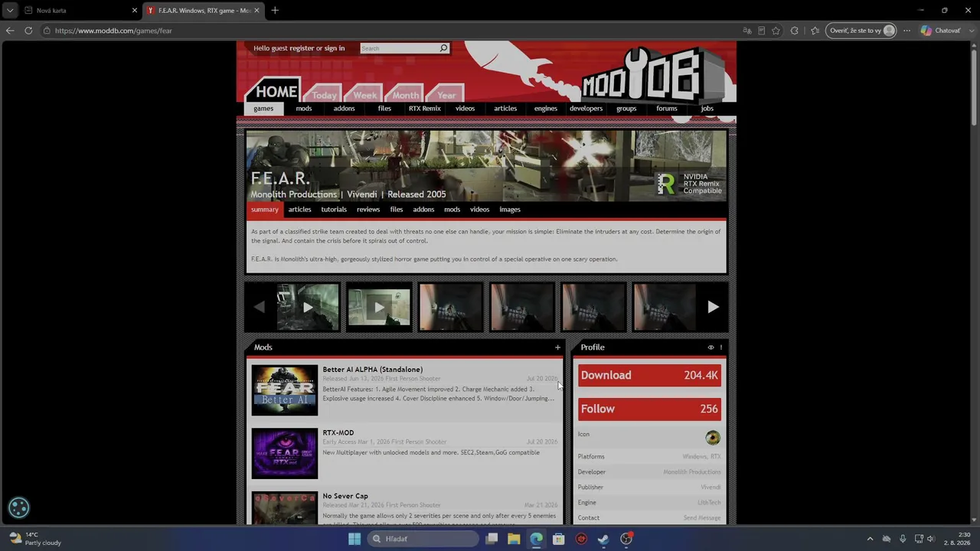
Task: Click the ModDB search input field
Action: coord(398,48)
